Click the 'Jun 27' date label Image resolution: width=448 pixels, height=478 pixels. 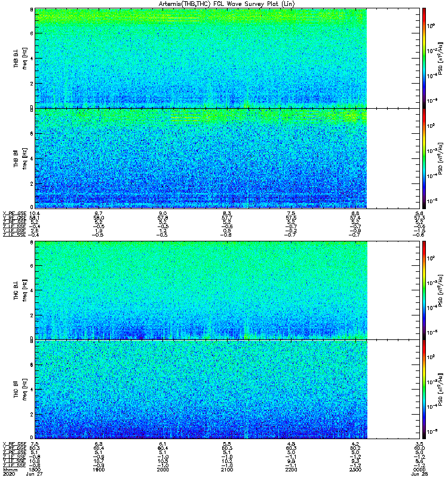[35, 474]
